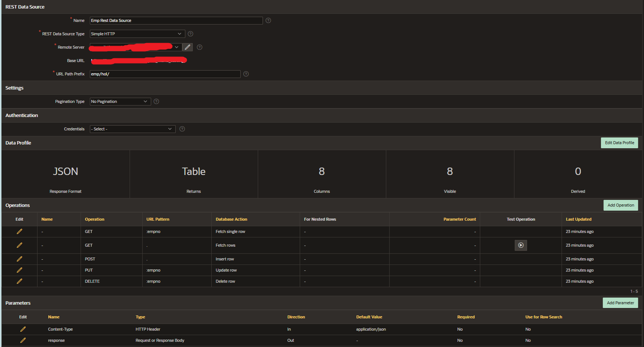Click the PUT row ':empno' URL pattern
644x347 pixels.
coord(153,270)
